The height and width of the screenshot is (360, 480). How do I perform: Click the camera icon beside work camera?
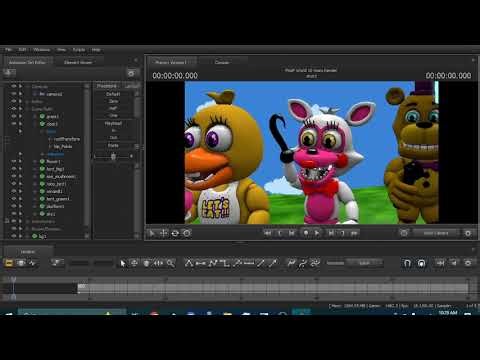click(x=404, y=233)
